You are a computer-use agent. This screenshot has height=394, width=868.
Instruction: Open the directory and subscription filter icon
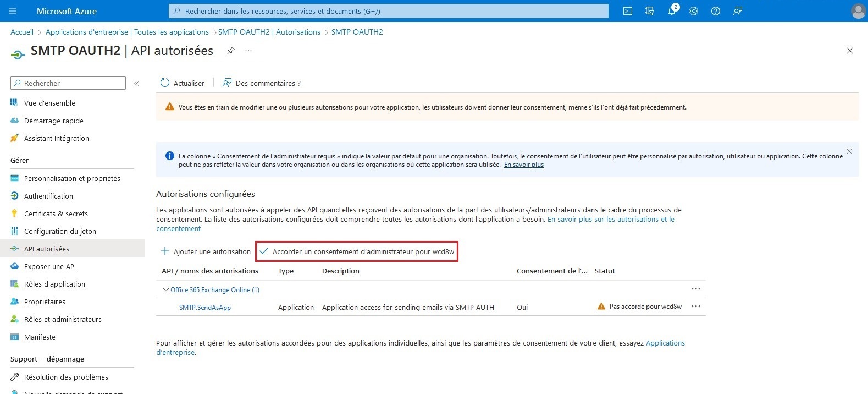pyautogui.click(x=650, y=11)
